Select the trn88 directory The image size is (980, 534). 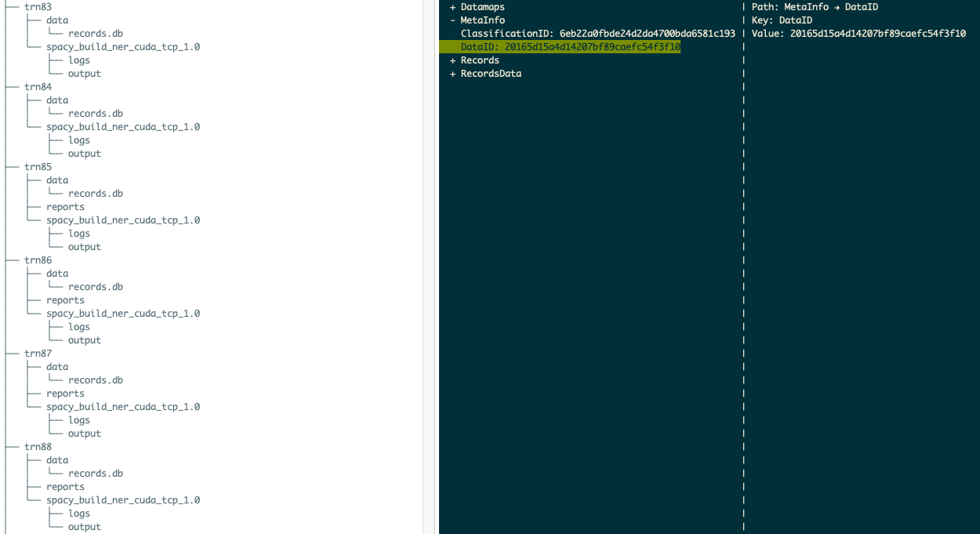tap(36, 445)
